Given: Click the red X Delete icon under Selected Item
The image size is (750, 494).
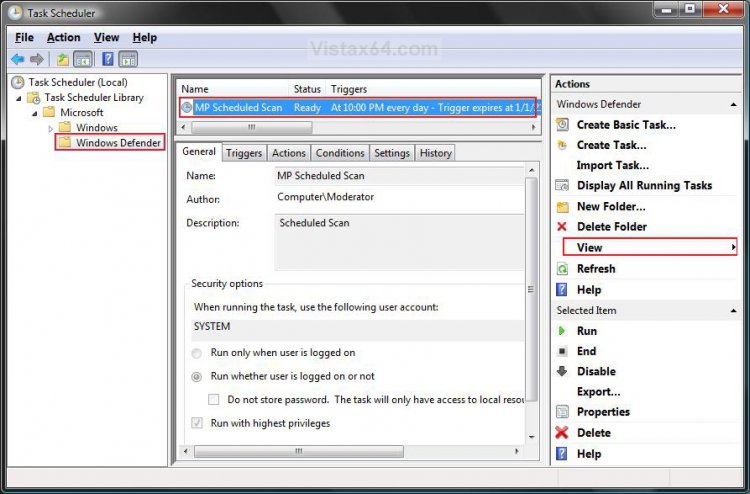Looking at the screenshot, I should (562, 433).
